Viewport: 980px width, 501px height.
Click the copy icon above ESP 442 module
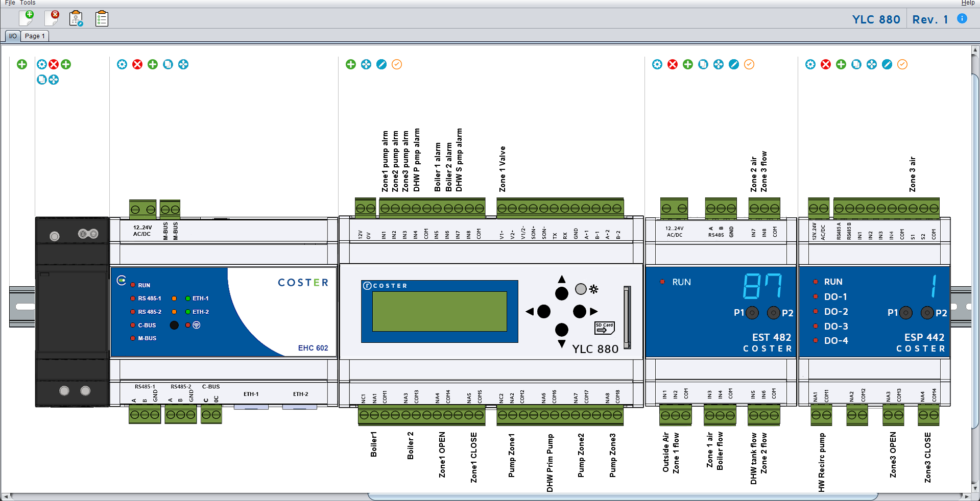856,64
